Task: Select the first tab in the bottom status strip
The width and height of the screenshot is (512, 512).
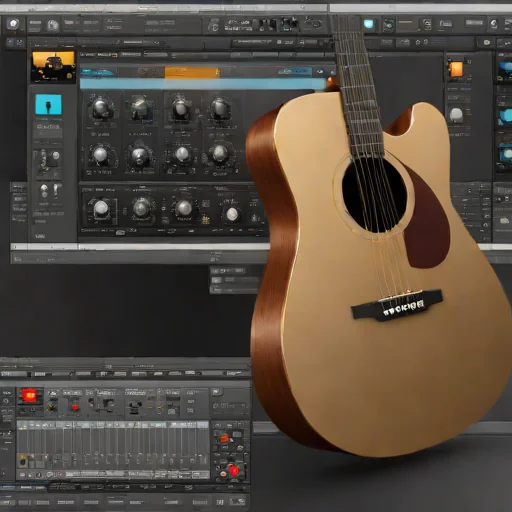Action: (8, 502)
